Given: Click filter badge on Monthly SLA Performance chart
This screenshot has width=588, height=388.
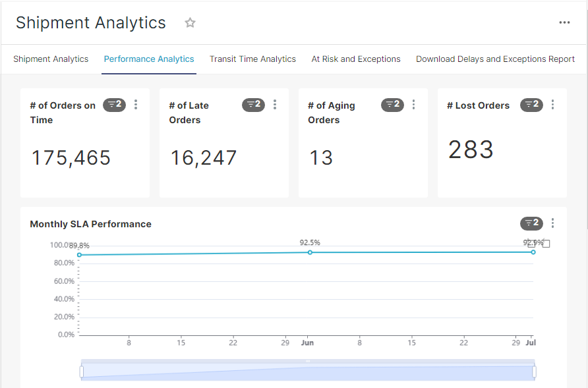Looking at the screenshot, I should tap(532, 223).
